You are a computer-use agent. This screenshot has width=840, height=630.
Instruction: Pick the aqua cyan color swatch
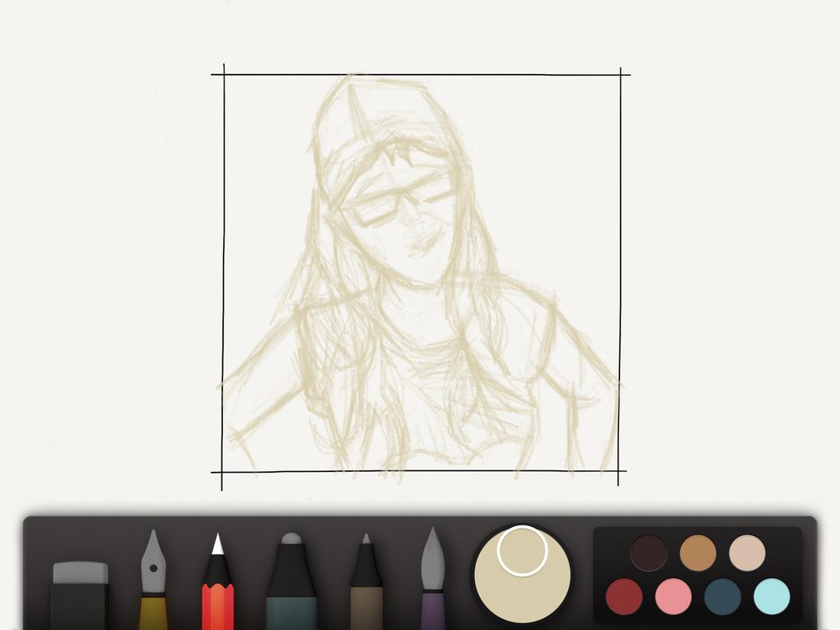[x=771, y=594]
